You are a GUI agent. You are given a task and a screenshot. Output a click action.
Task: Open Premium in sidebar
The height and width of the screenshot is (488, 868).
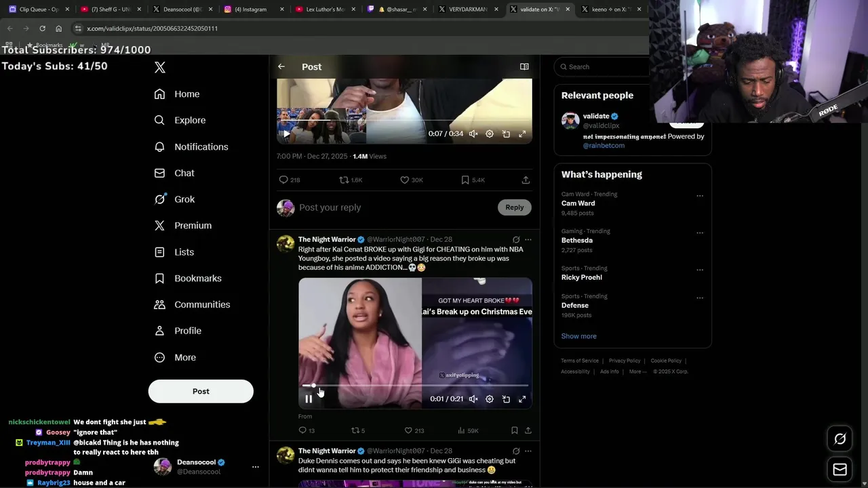(x=183, y=225)
